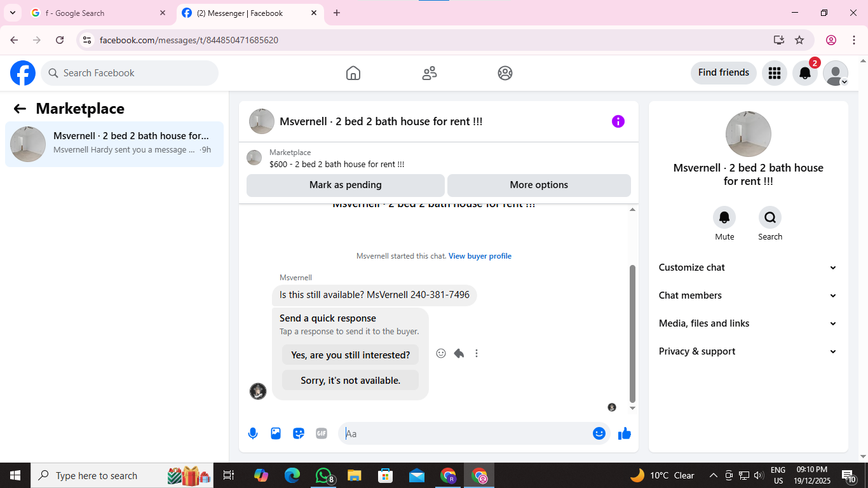Reply to the message with the arrow icon
This screenshot has height=488, width=868.
click(459, 353)
